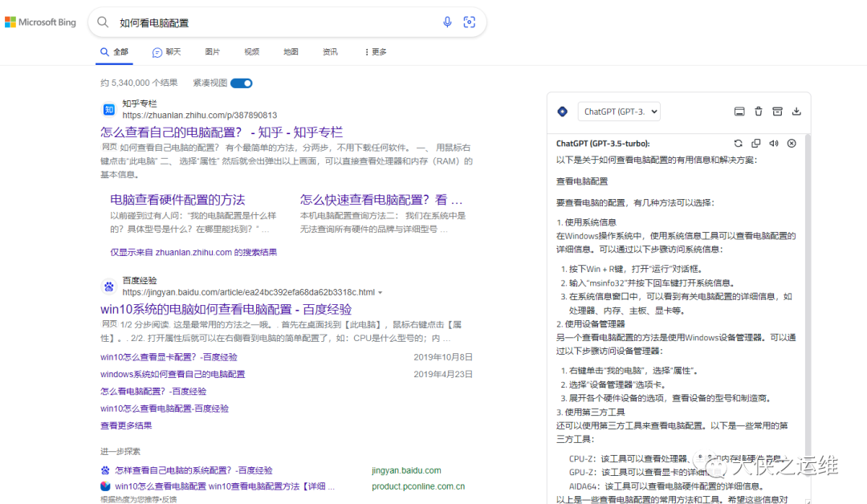Delete conversation with trash icon

pyautogui.click(x=759, y=111)
